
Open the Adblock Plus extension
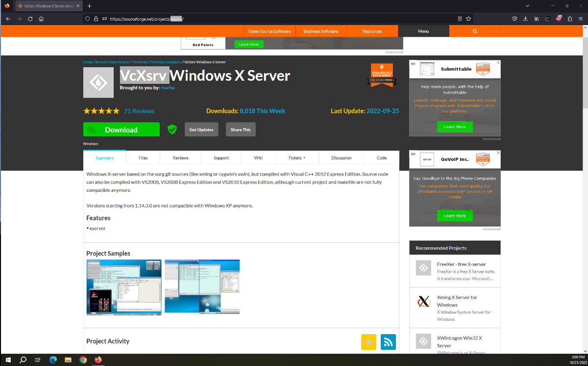(559, 19)
